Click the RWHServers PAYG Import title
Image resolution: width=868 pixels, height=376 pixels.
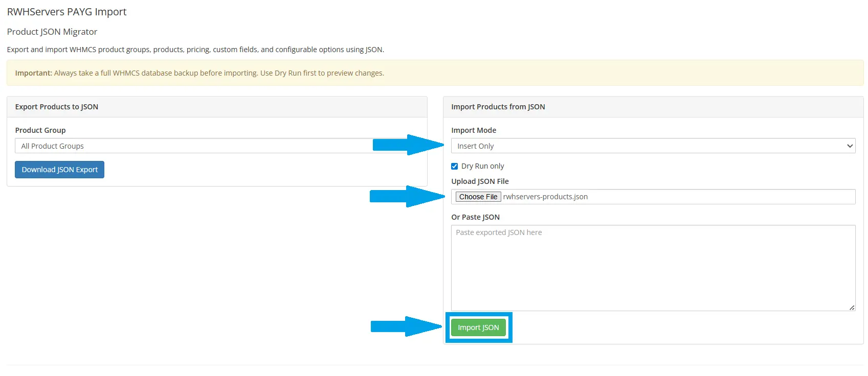point(66,12)
